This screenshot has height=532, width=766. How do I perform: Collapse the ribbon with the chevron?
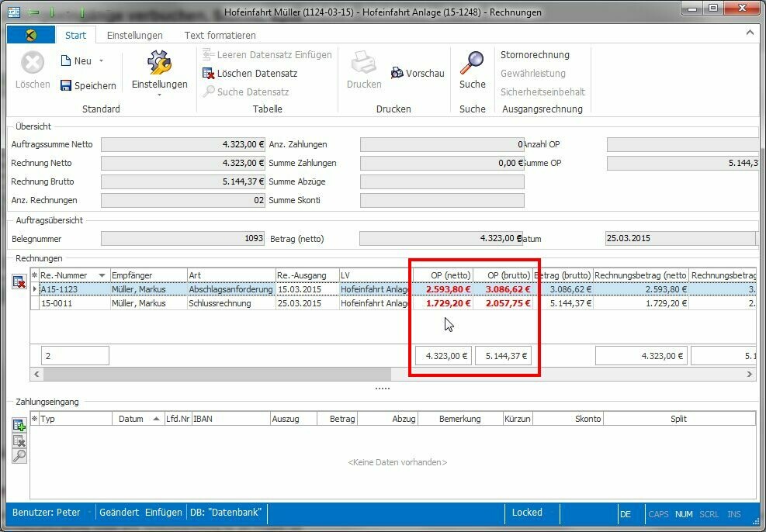click(x=750, y=33)
